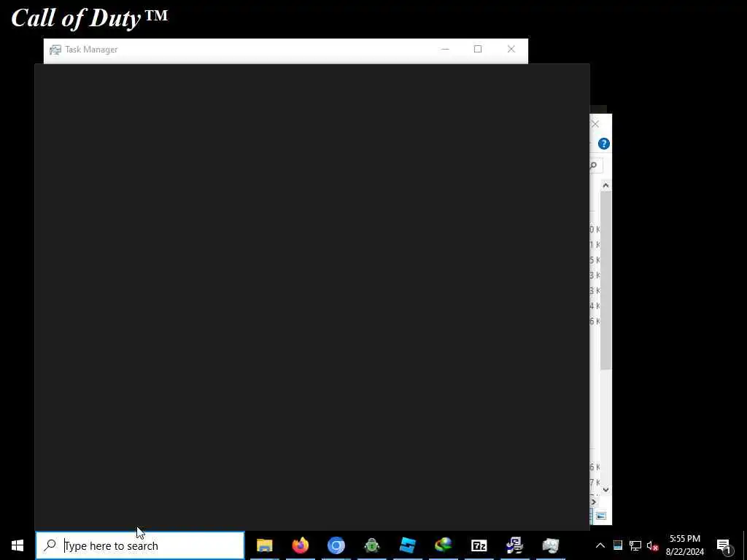Open the network status tray icon
The height and width of the screenshot is (560, 747).
pos(635,545)
